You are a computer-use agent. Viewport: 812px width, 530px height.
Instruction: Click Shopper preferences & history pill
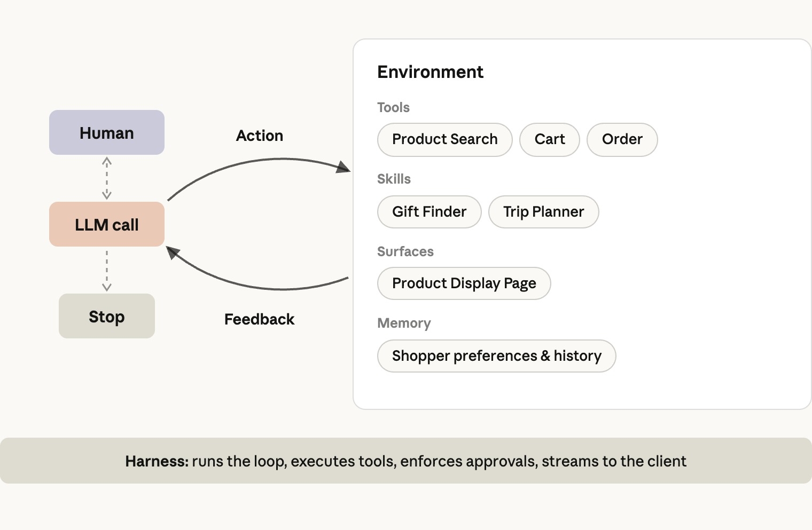(x=497, y=356)
